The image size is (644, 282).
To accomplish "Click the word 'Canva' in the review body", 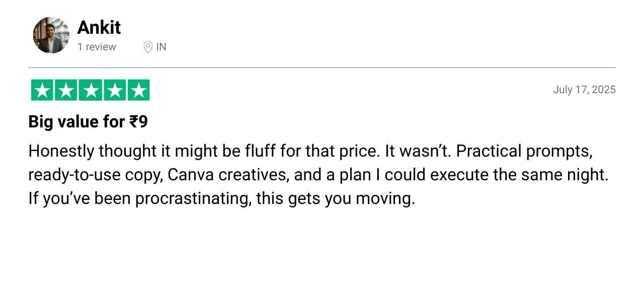I will click(x=186, y=175).
